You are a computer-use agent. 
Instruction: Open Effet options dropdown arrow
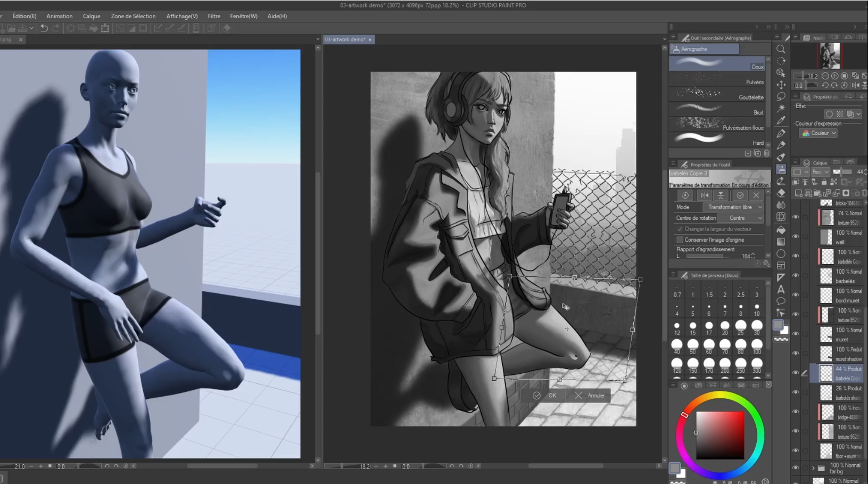point(858,114)
